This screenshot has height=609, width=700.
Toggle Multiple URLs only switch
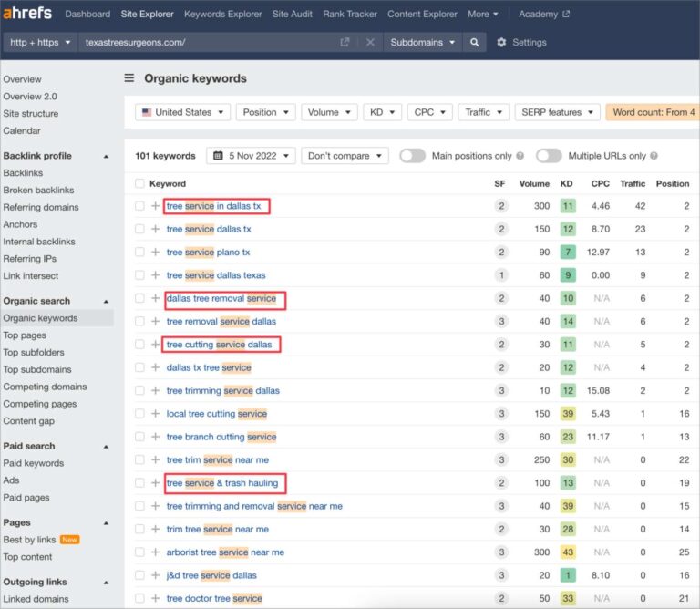click(549, 156)
